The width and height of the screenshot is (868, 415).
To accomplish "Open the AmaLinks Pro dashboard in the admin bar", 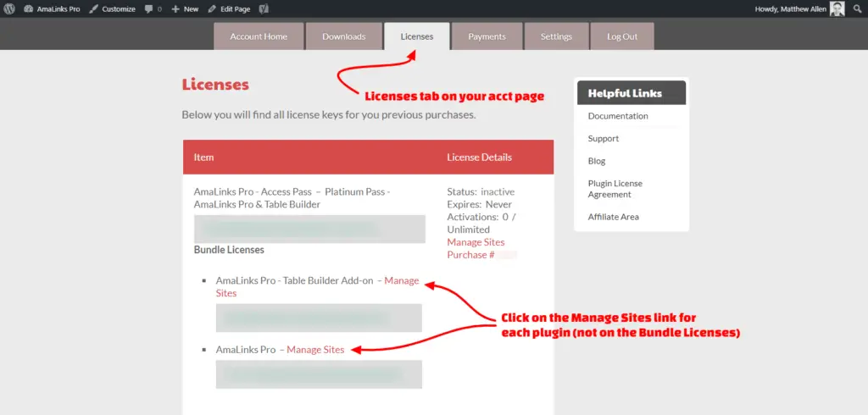I will click(x=52, y=8).
